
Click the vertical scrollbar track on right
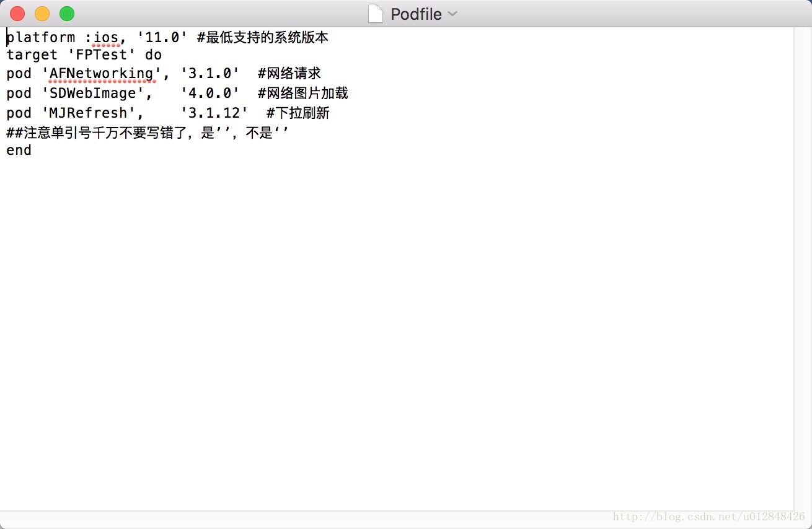803,269
